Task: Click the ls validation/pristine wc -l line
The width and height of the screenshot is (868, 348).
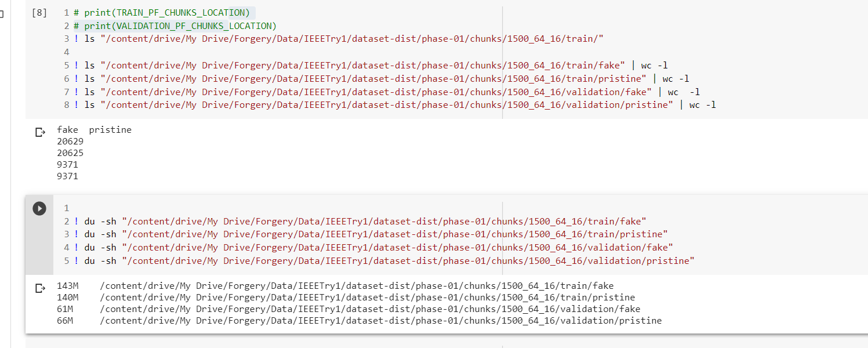Action: pyautogui.click(x=394, y=105)
